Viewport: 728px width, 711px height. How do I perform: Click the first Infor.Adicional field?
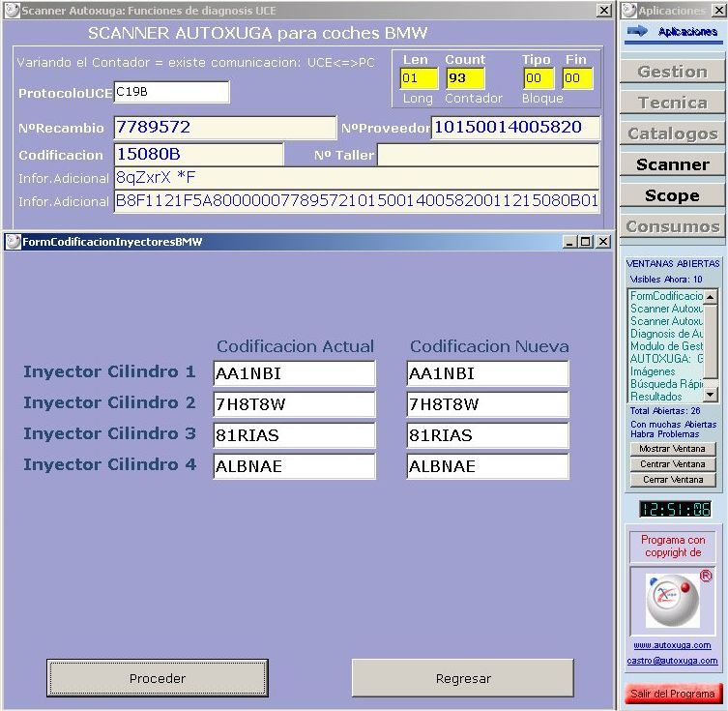(357, 177)
